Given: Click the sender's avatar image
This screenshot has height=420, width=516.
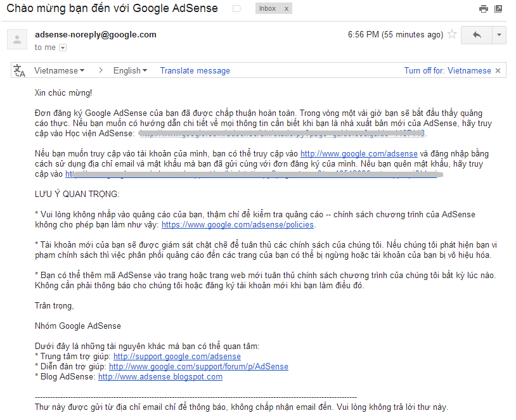Looking at the screenshot, I should 16,39.
